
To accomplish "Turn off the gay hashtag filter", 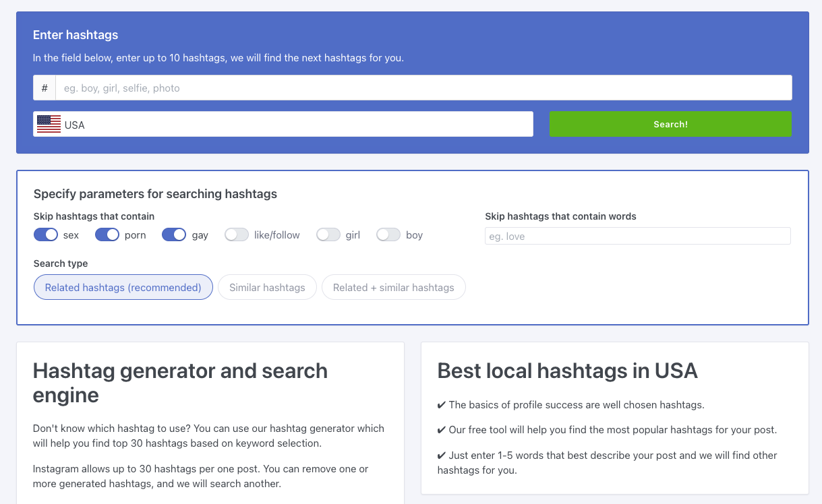I will 174,234.
